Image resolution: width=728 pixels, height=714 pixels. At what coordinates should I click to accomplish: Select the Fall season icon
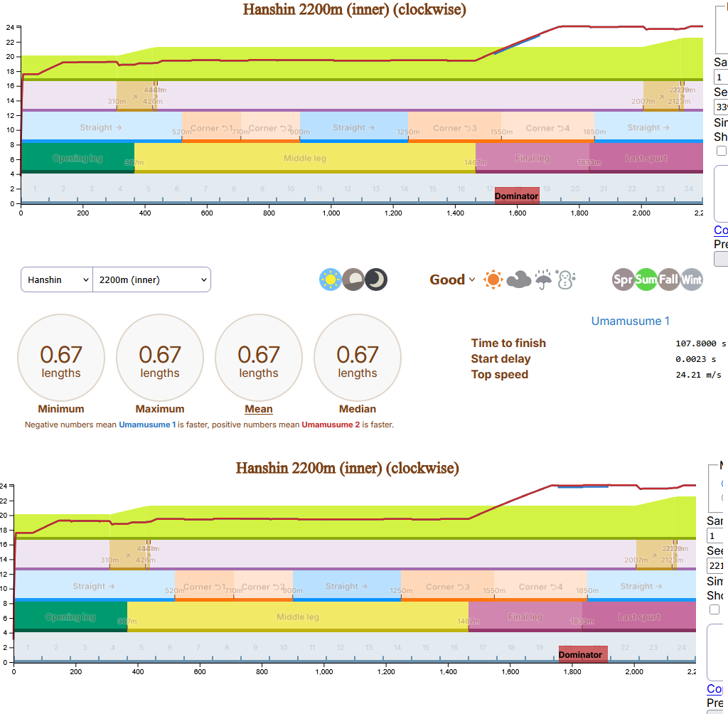pos(668,279)
